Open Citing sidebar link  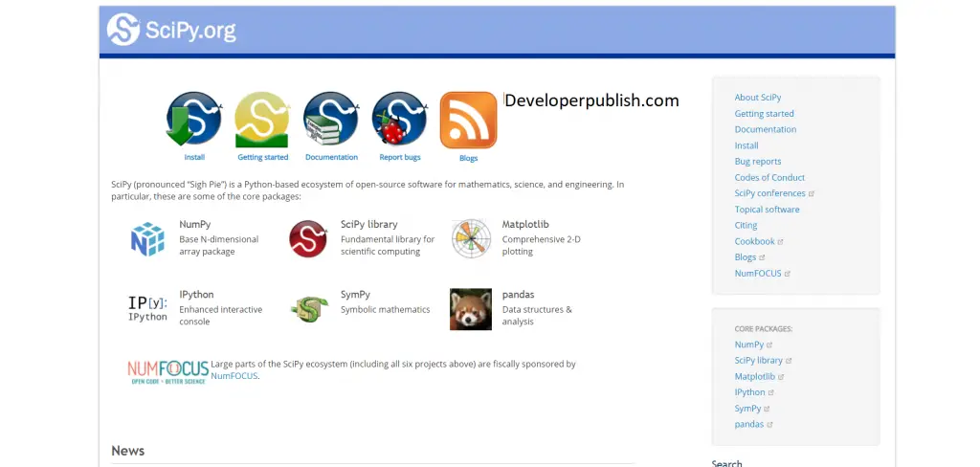(x=746, y=225)
